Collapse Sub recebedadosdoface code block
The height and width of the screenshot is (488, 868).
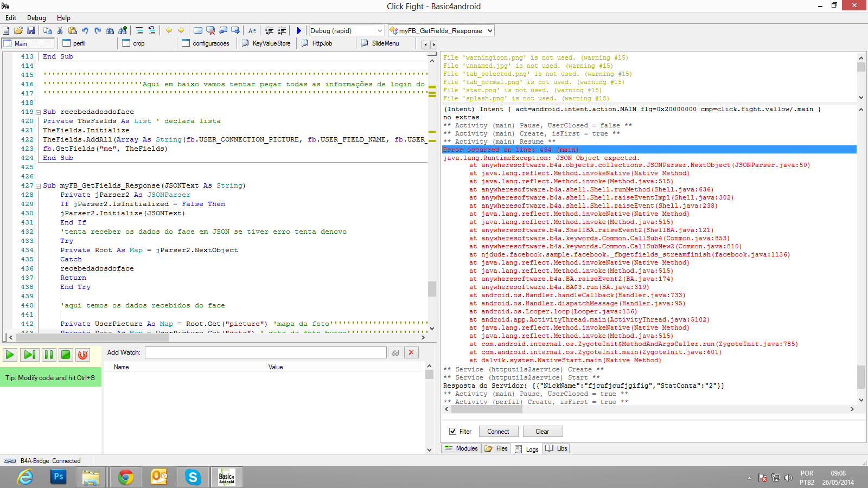pyautogui.click(x=39, y=112)
